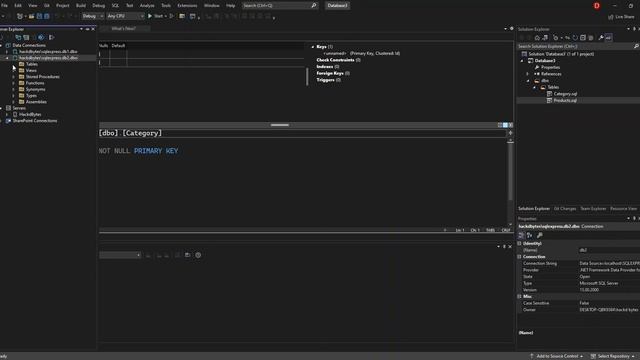
Task: Select Products.sql in Solution Explorer
Action: coord(565,100)
